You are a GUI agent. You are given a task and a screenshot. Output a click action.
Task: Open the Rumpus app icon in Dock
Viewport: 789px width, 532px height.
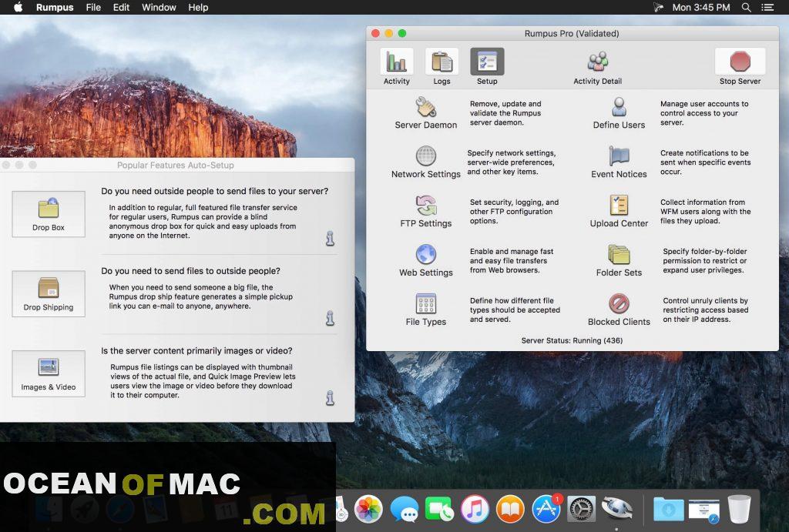tap(617, 509)
